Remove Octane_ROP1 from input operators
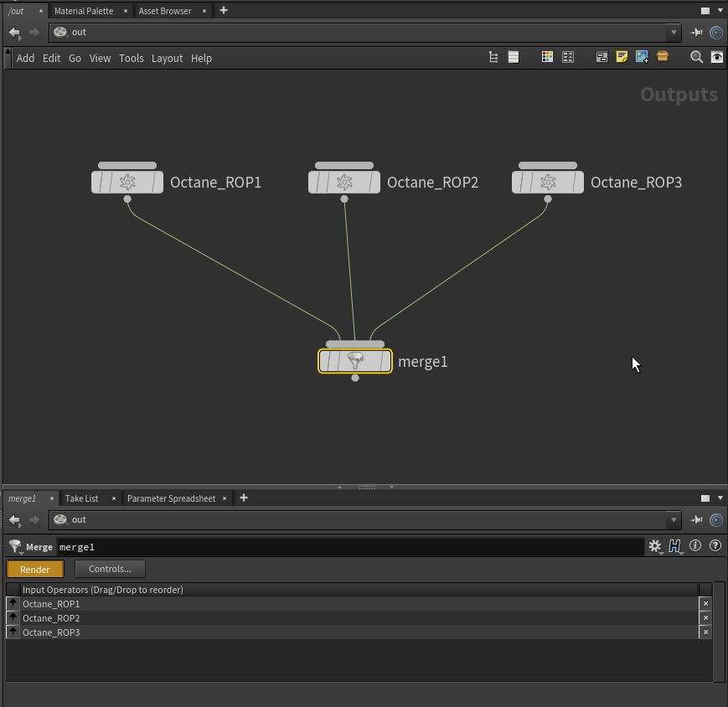 click(705, 603)
